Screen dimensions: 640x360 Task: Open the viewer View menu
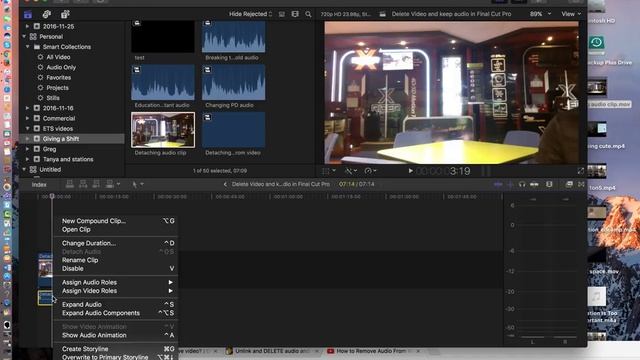coord(571,14)
